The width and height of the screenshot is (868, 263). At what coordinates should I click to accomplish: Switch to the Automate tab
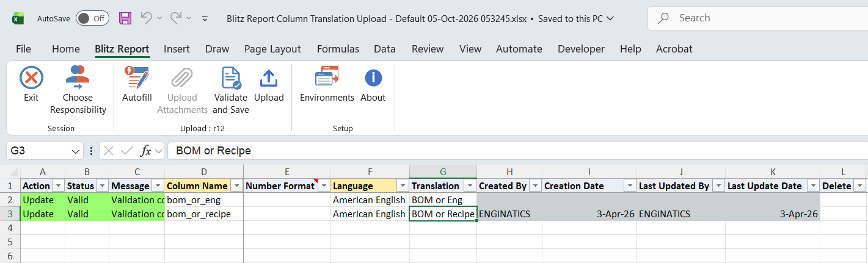click(519, 49)
